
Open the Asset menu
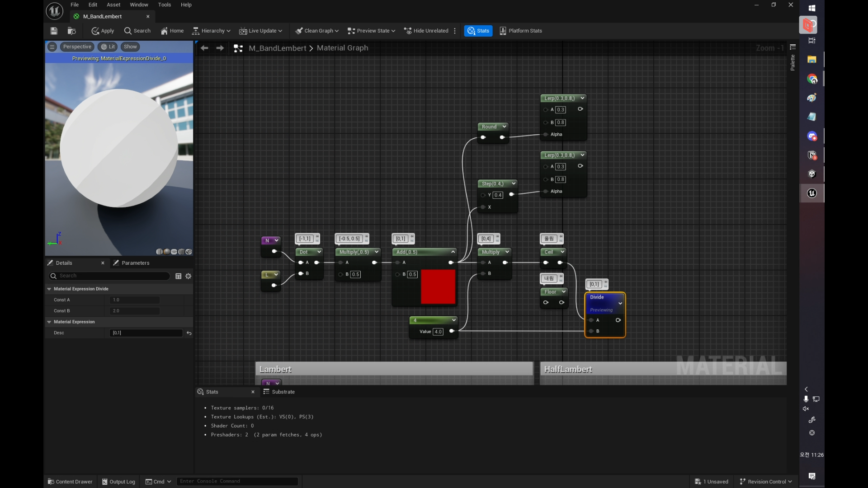pos(113,5)
